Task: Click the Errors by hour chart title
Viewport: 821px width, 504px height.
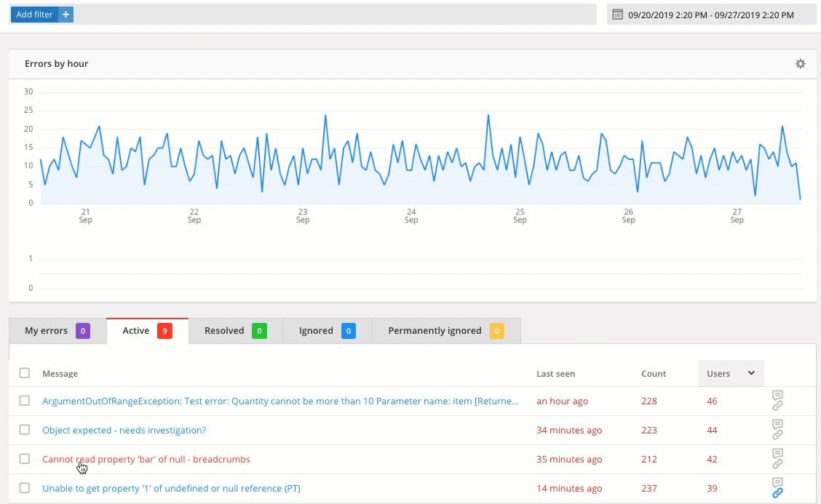Action: click(x=57, y=64)
